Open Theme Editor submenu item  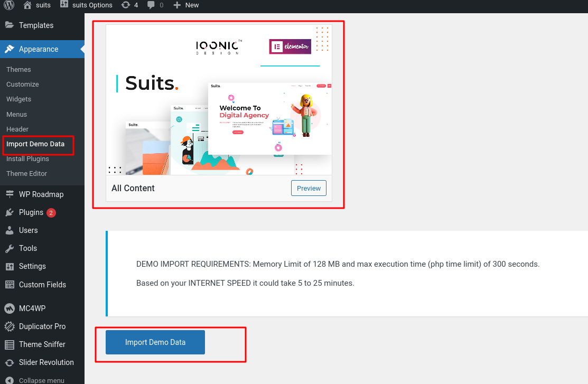click(x=26, y=174)
